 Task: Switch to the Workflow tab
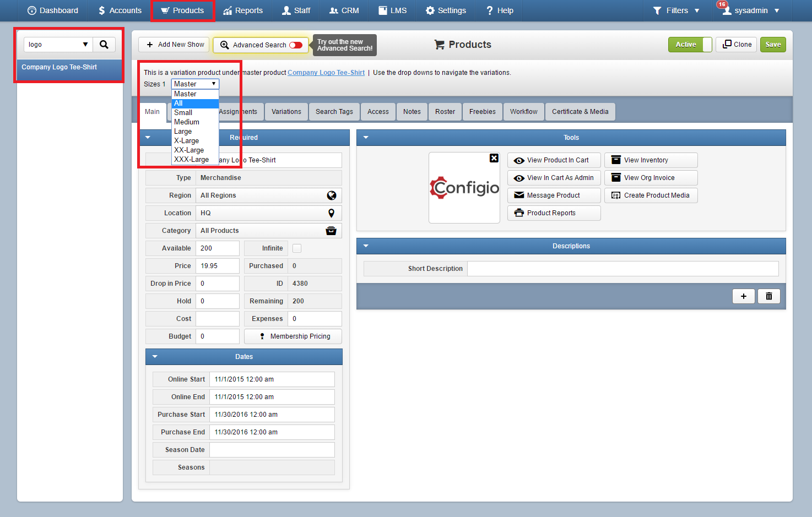coord(524,112)
